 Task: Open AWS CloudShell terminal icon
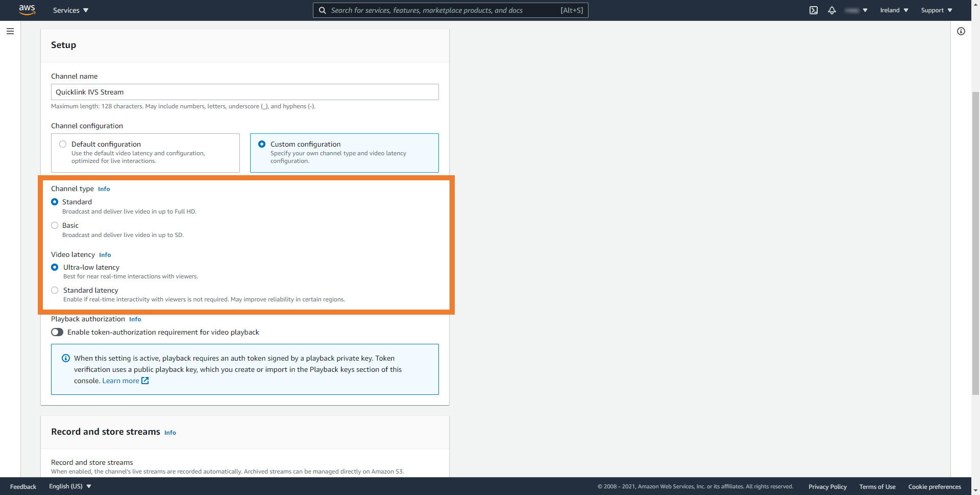tap(814, 10)
